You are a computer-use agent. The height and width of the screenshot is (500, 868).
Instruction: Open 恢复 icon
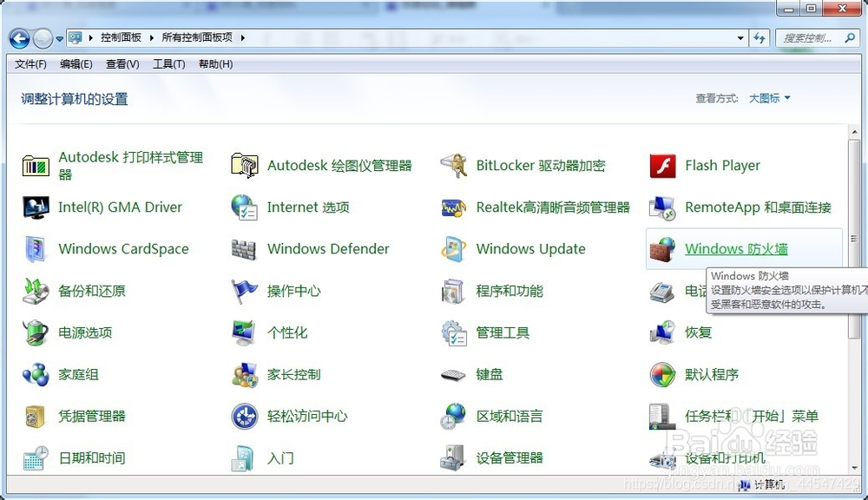pyautogui.click(x=662, y=332)
